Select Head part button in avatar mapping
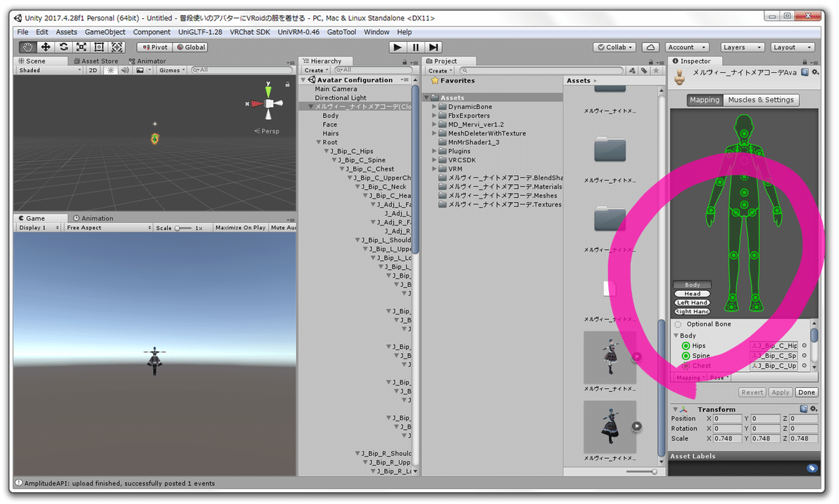The height and width of the screenshot is (504, 839). (x=692, y=294)
